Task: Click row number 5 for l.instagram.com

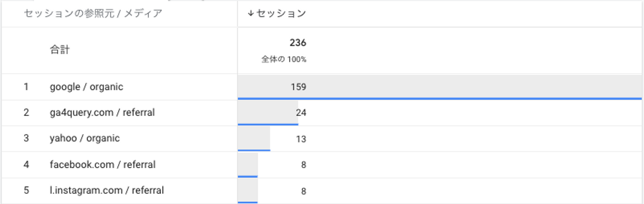Action: [x=26, y=190]
